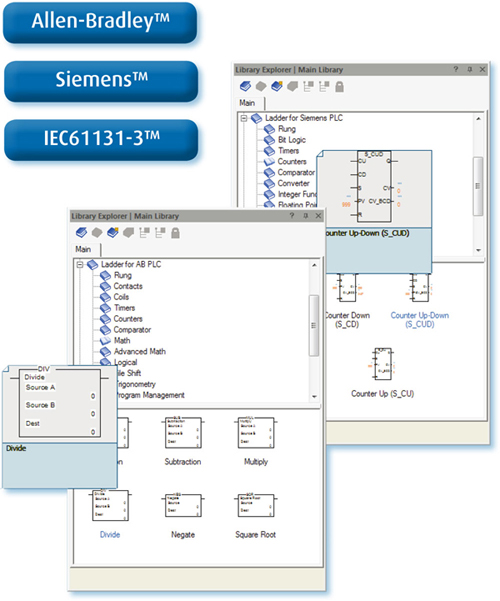Click scrollbar thumb in Siemens library tree

478,186
